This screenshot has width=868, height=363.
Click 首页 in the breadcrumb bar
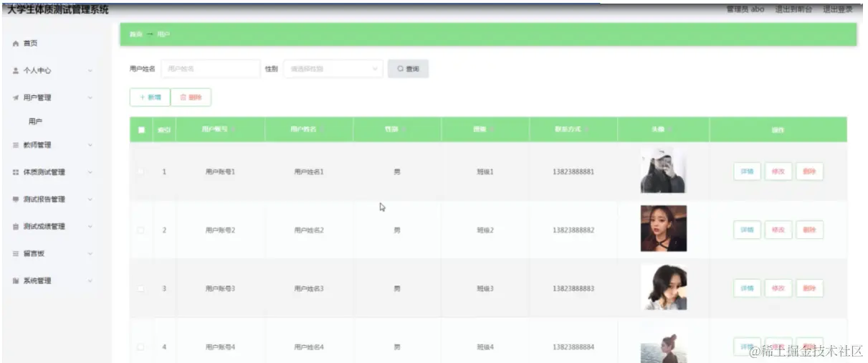pyautogui.click(x=135, y=34)
